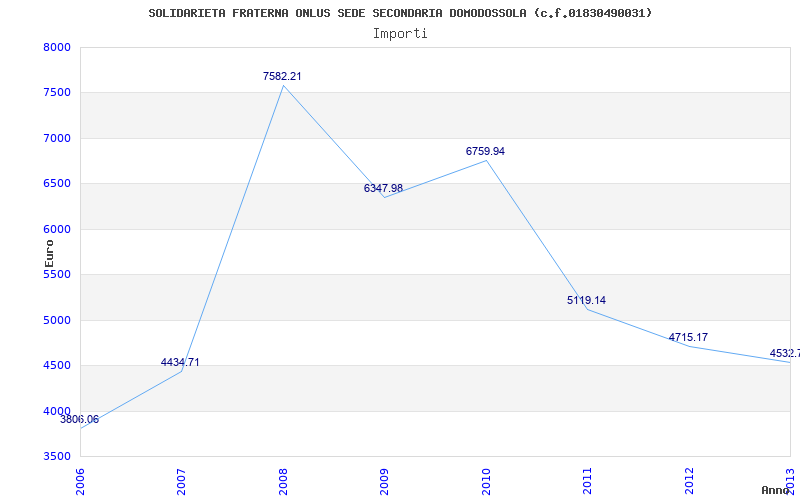Select the 5119.14 data label

pos(586,301)
